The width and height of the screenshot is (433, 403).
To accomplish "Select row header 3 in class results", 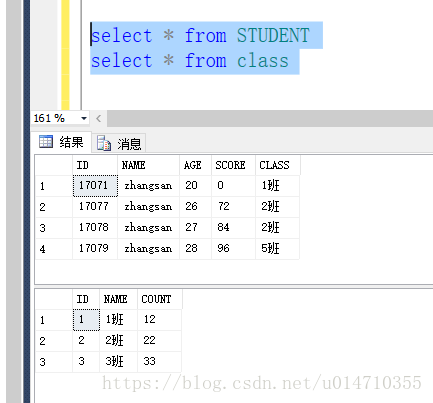I will pos(54,362).
